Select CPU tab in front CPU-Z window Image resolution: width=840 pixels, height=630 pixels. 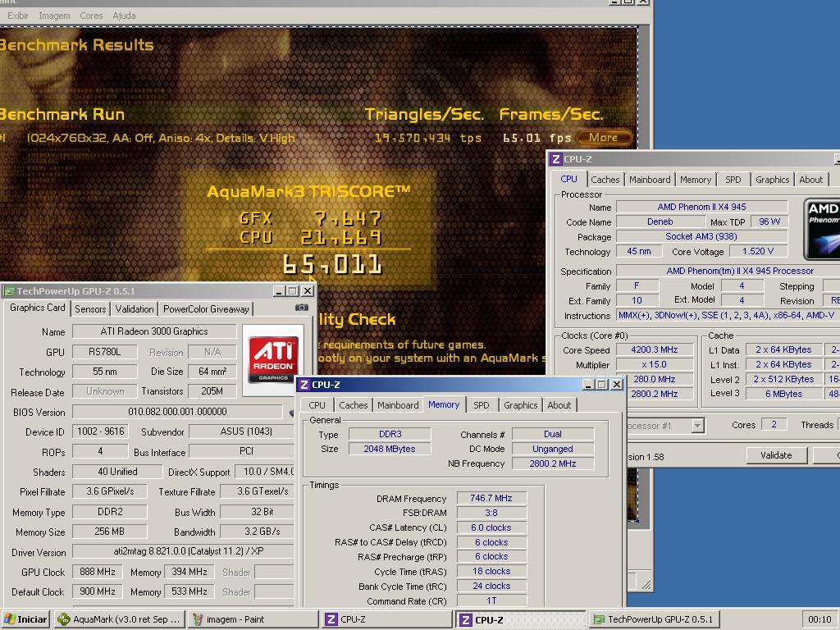(317, 405)
